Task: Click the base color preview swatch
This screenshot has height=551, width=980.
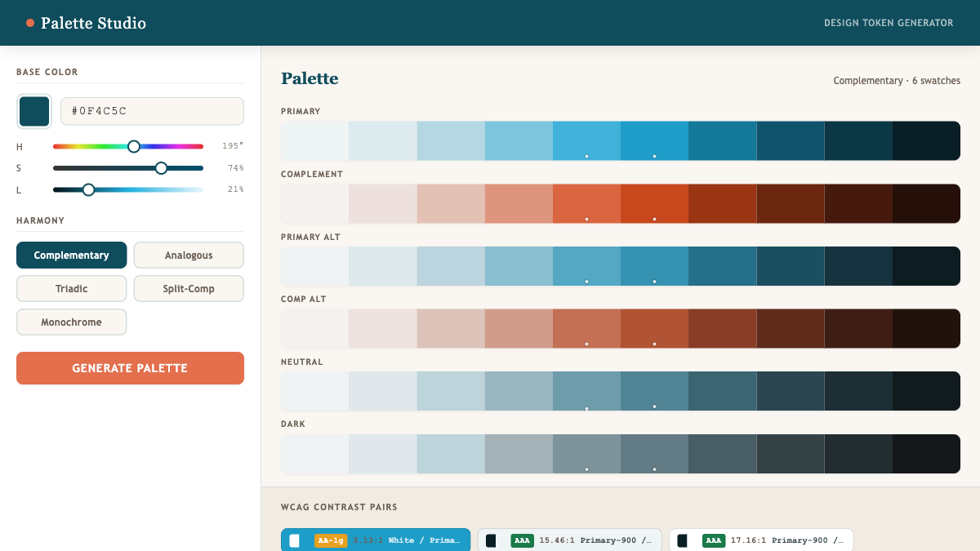Action: (34, 112)
